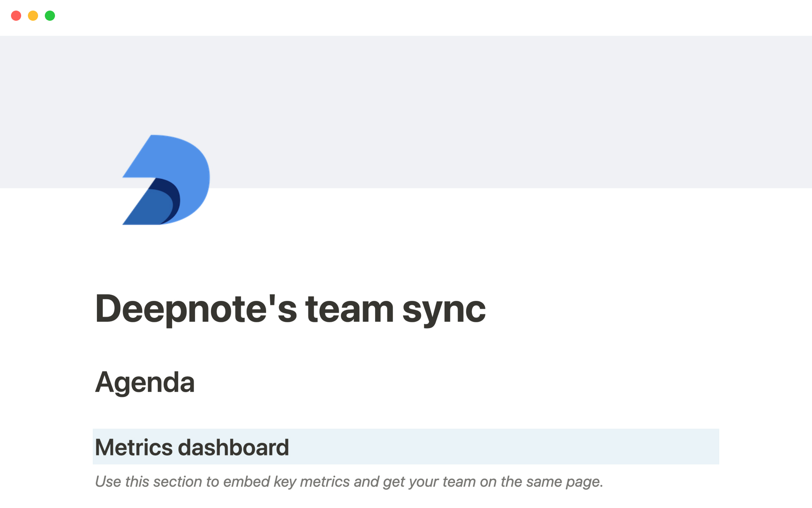Close the window with the red button

pos(16,16)
